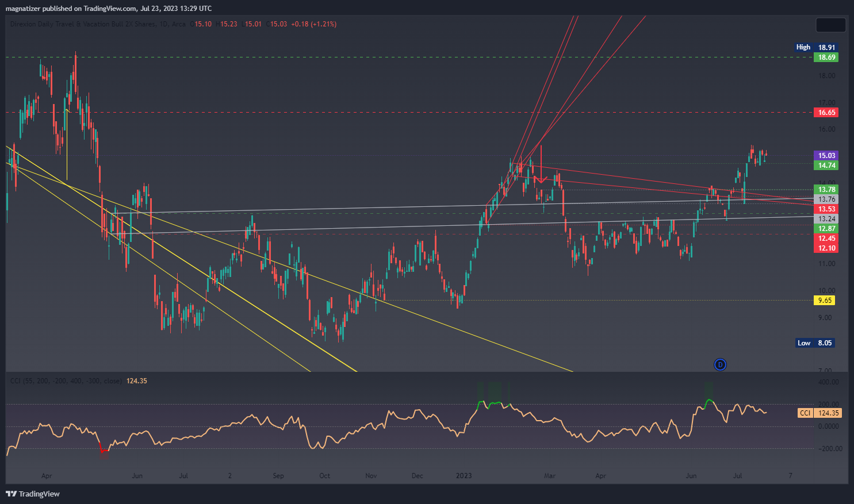The height and width of the screenshot is (504, 854).
Task: Click the magnatizer published header text
Action: [x=109, y=8]
